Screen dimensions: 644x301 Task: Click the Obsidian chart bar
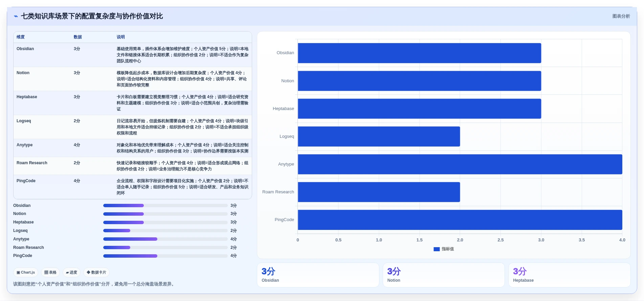[x=419, y=53]
